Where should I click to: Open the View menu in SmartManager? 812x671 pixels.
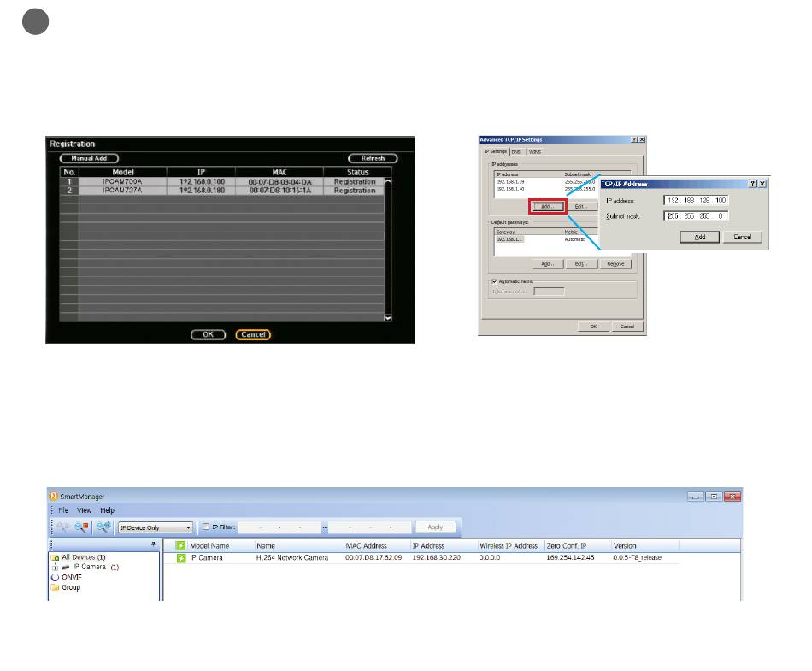[84, 510]
